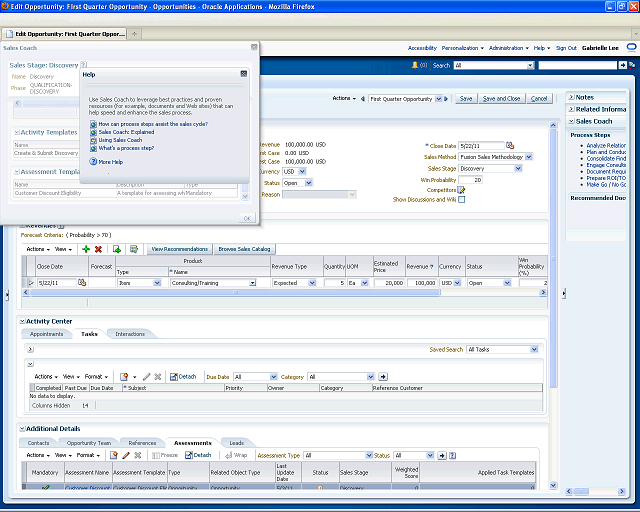Click the Win Probability input field

tap(470, 180)
